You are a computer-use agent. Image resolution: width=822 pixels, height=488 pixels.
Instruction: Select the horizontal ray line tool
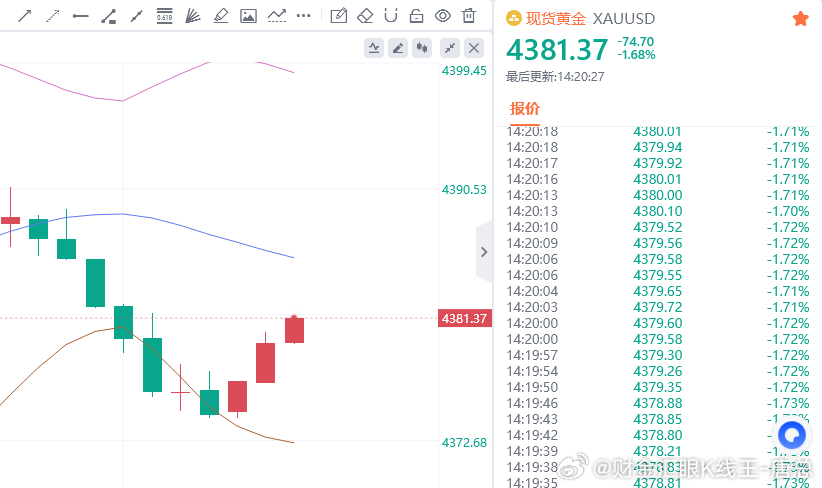click(x=80, y=16)
